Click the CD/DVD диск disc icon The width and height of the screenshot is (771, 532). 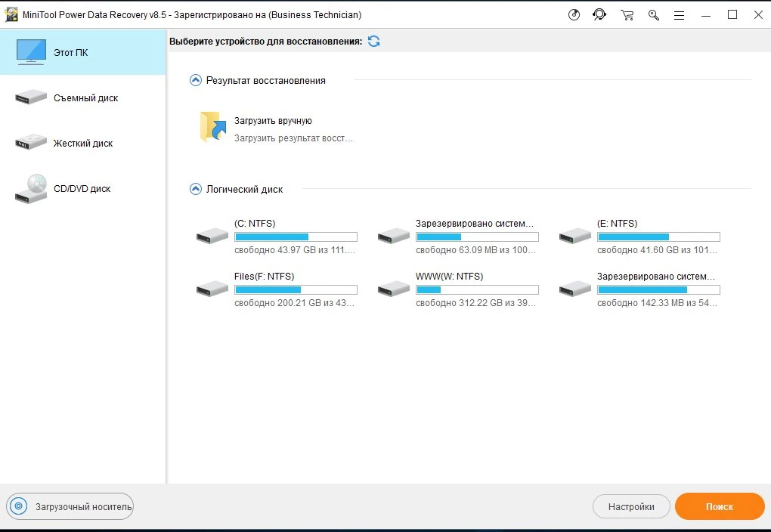click(x=30, y=189)
